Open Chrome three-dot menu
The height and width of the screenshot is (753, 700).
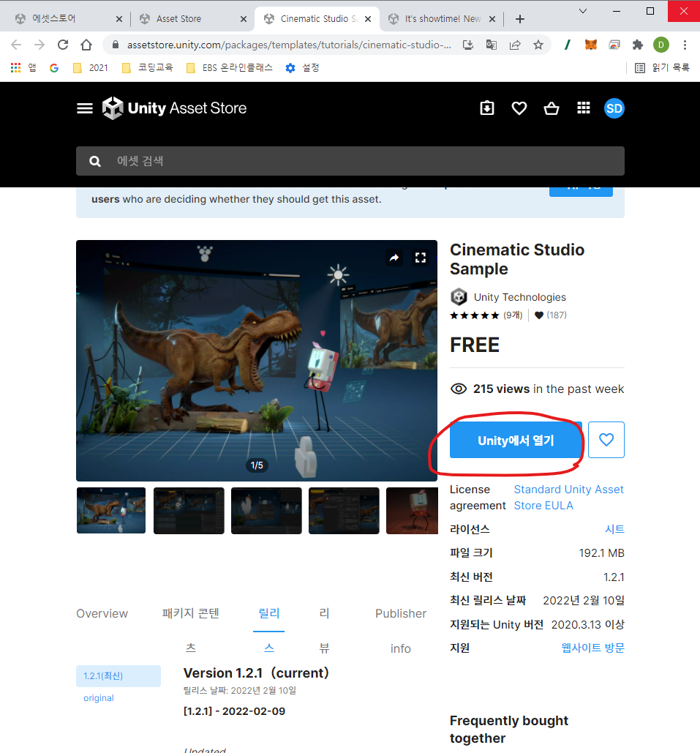(x=685, y=45)
